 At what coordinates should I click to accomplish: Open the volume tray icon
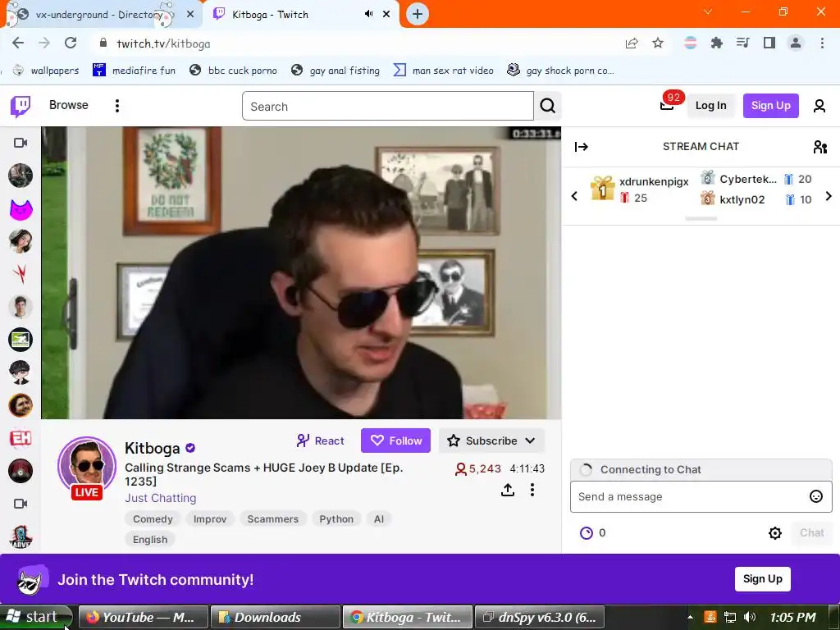coord(750,617)
